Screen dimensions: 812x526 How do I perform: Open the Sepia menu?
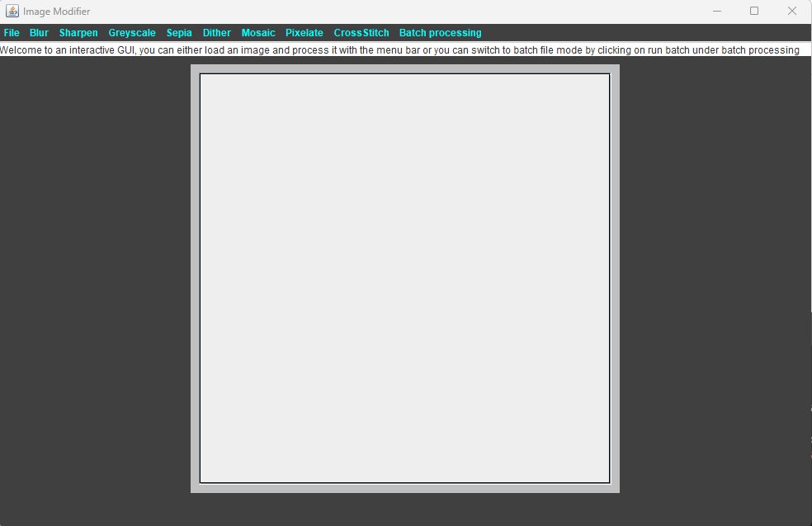179,32
